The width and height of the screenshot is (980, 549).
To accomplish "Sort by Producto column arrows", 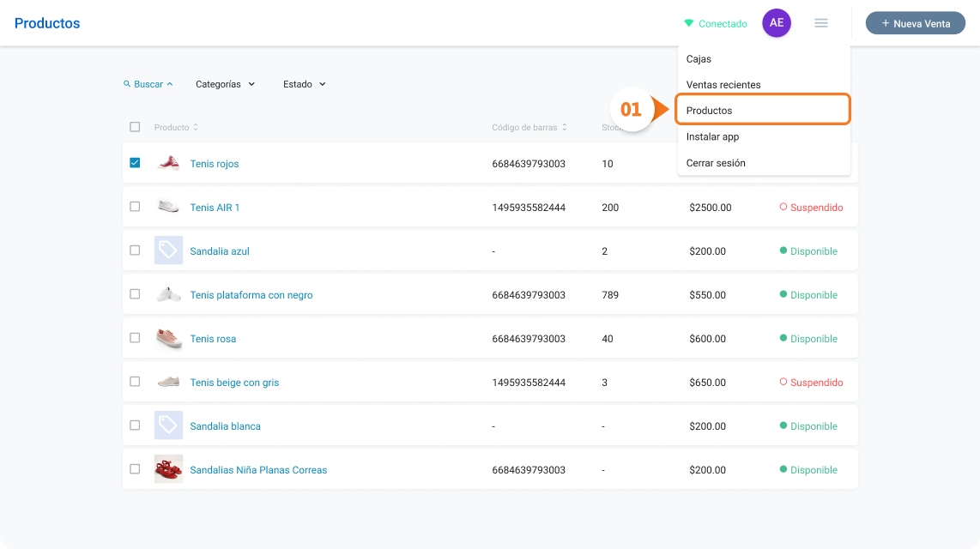I will (196, 127).
